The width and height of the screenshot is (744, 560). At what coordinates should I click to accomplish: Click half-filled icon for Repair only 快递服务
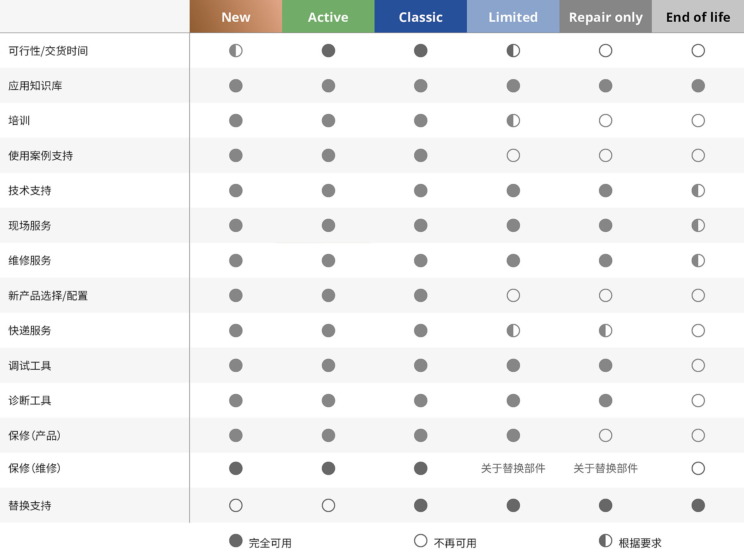[x=605, y=331]
